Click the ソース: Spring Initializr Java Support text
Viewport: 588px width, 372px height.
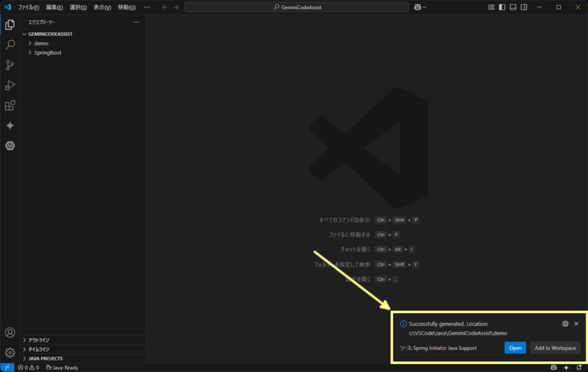click(x=438, y=348)
